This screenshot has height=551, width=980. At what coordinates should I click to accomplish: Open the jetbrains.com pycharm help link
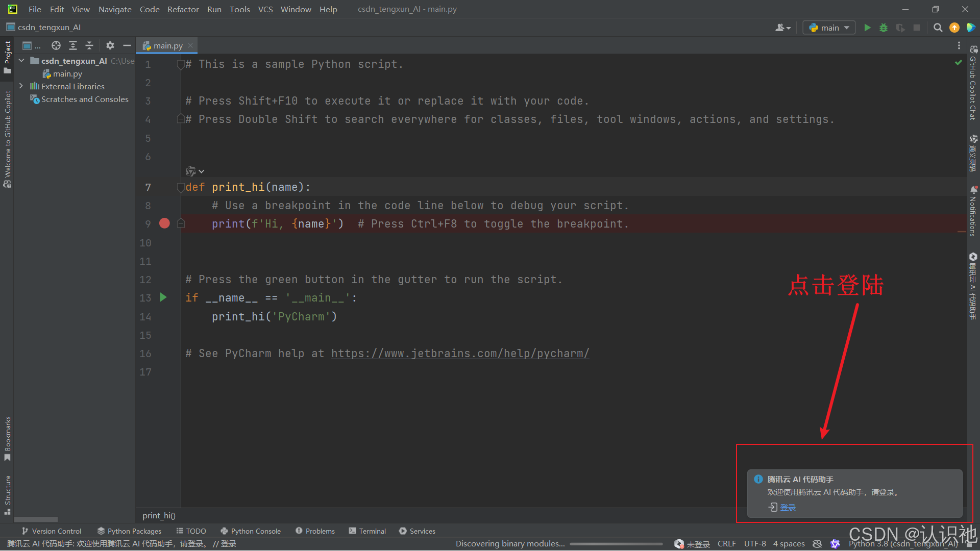[460, 354]
